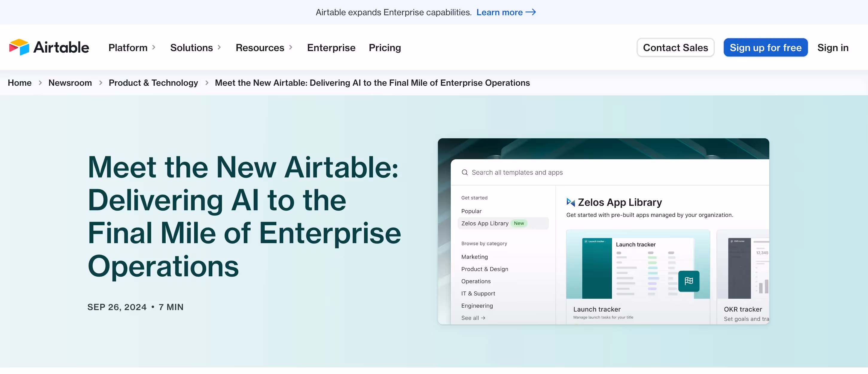The height and width of the screenshot is (374, 868).
Task: Open the OKR tracker card thumbnail
Action: (x=743, y=264)
